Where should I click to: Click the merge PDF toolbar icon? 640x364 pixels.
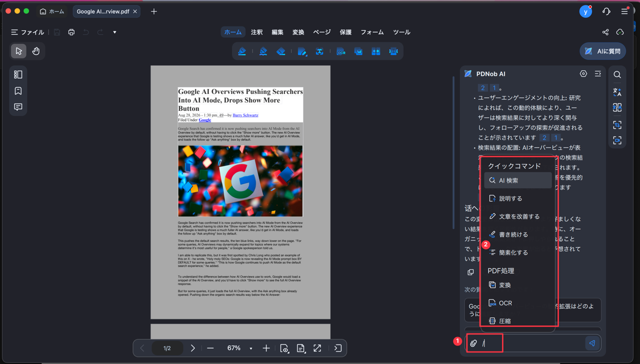point(376,51)
